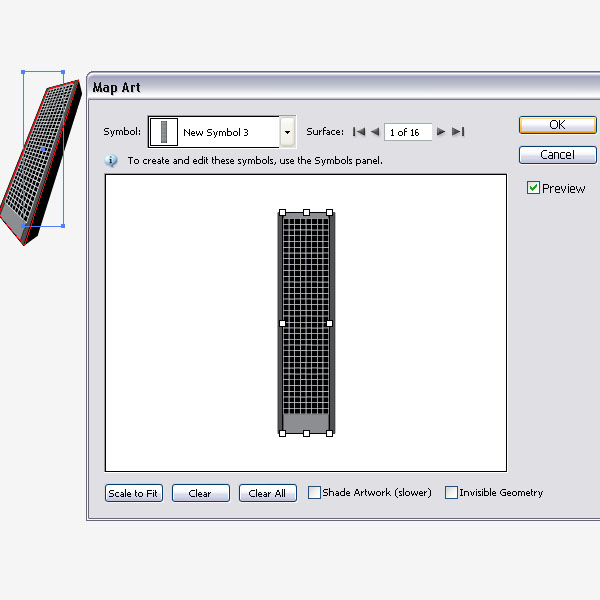Click the bottom-left handle of mapped art

coord(282,433)
